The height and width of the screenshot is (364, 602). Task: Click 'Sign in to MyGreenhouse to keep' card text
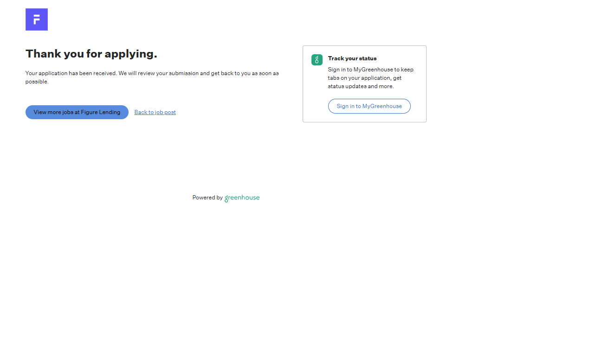[370, 70]
